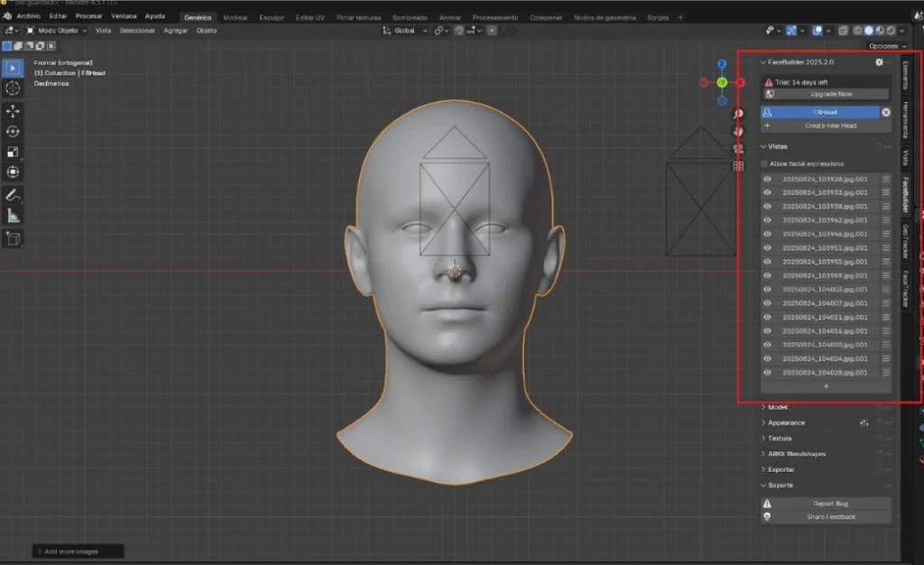Open the Procesar menu

88,16
